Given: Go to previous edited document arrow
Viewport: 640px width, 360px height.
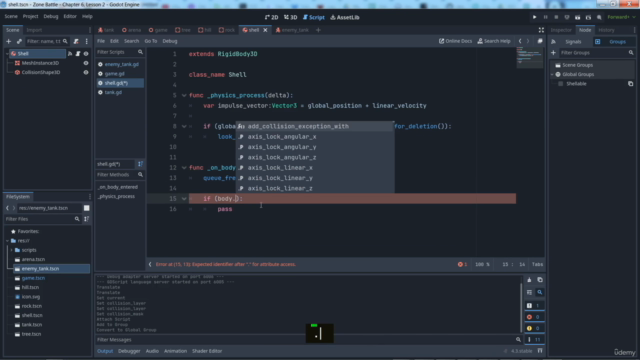Looking at the screenshot, I should coord(520,41).
